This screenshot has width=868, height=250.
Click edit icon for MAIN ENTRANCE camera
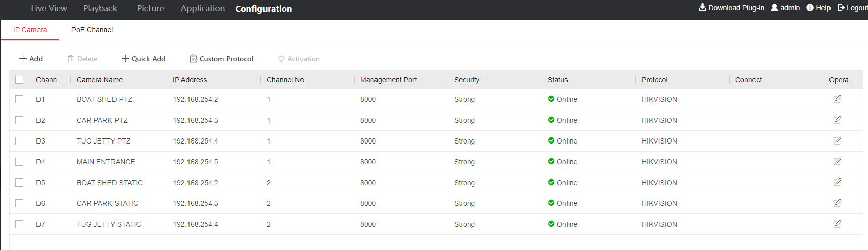pyautogui.click(x=837, y=162)
